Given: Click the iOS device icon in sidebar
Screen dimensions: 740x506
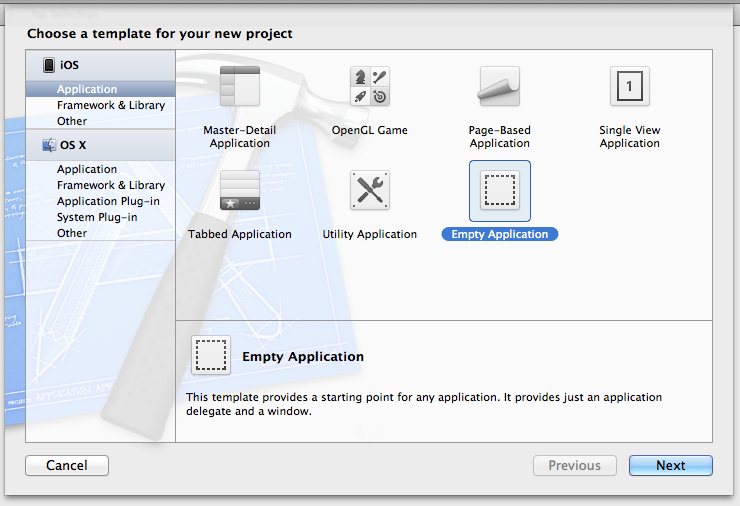Looking at the screenshot, I should click(48, 65).
